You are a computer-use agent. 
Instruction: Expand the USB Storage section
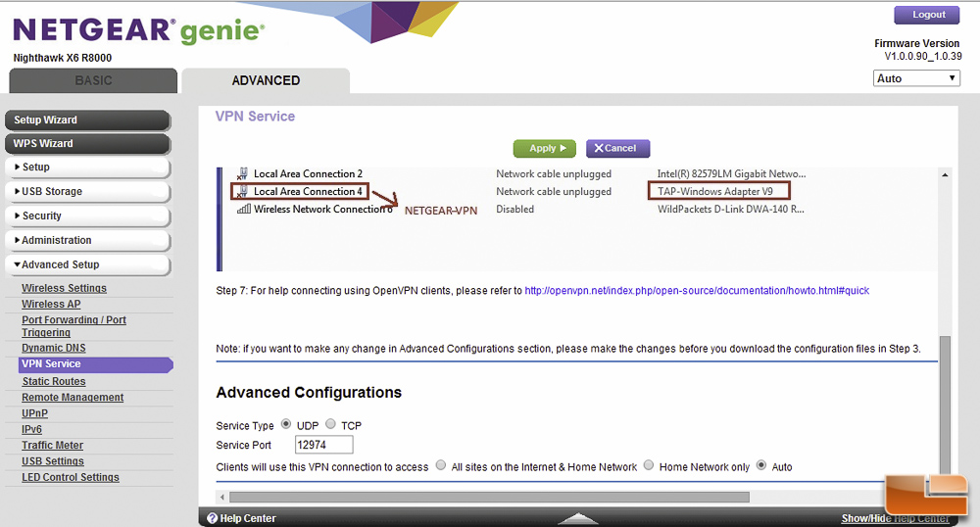pyautogui.click(x=87, y=192)
